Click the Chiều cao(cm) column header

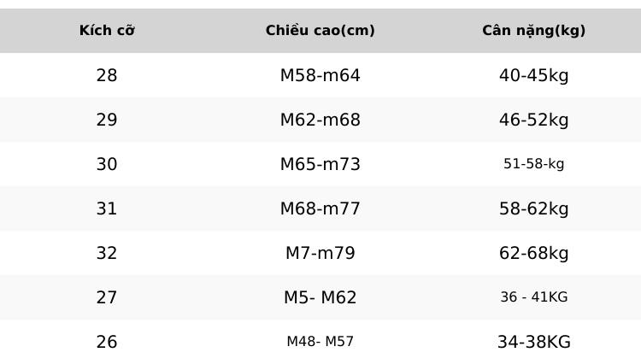320,30
